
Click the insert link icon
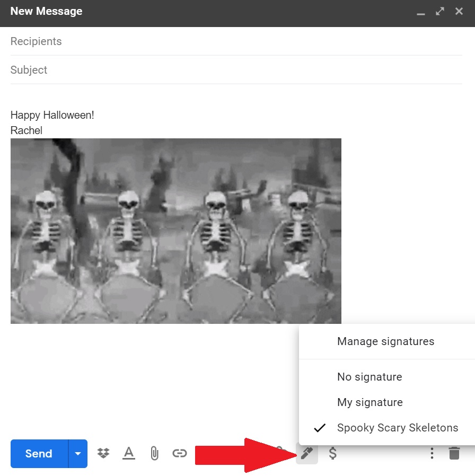(x=180, y=453)
